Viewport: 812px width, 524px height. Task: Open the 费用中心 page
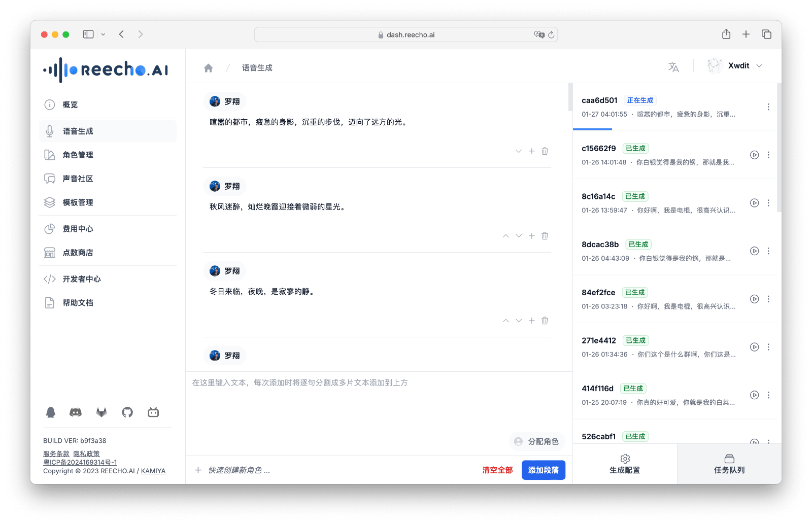(x=78, y=228)
